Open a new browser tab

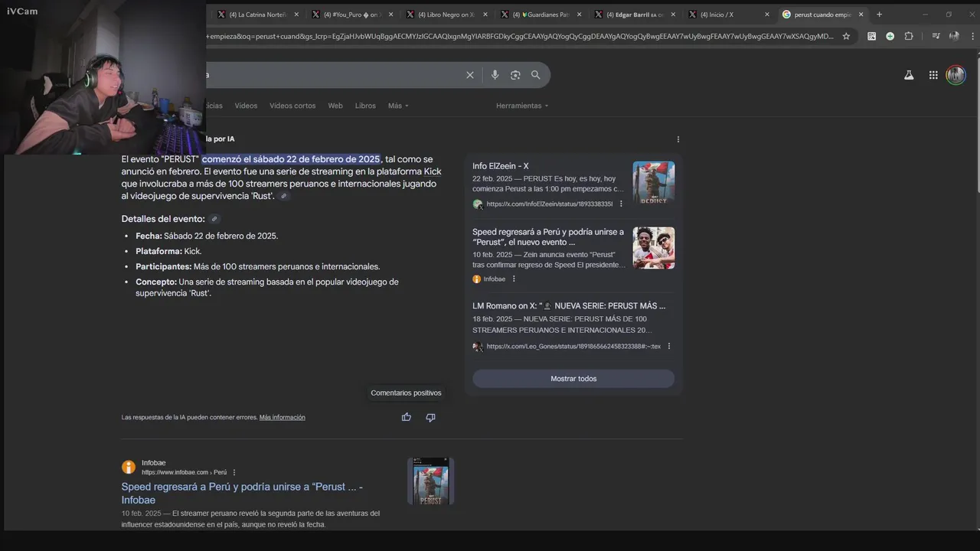[x=879, y=15]
